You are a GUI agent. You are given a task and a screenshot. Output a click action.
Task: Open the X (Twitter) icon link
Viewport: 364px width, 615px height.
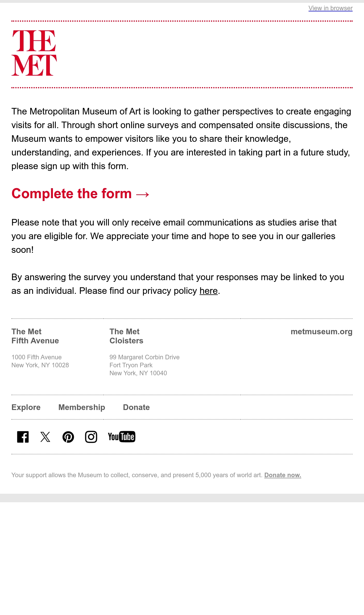[x=45, y=437]
